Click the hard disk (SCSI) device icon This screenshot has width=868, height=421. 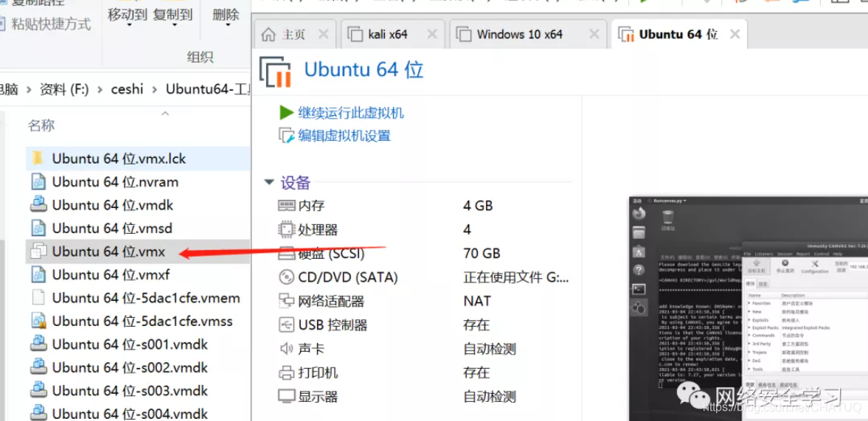[x=285, y=254]
